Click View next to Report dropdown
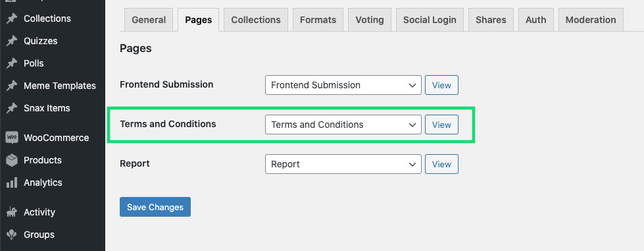Image resolution: width=644 pixels, height=251 pixels. coord(441,164)
